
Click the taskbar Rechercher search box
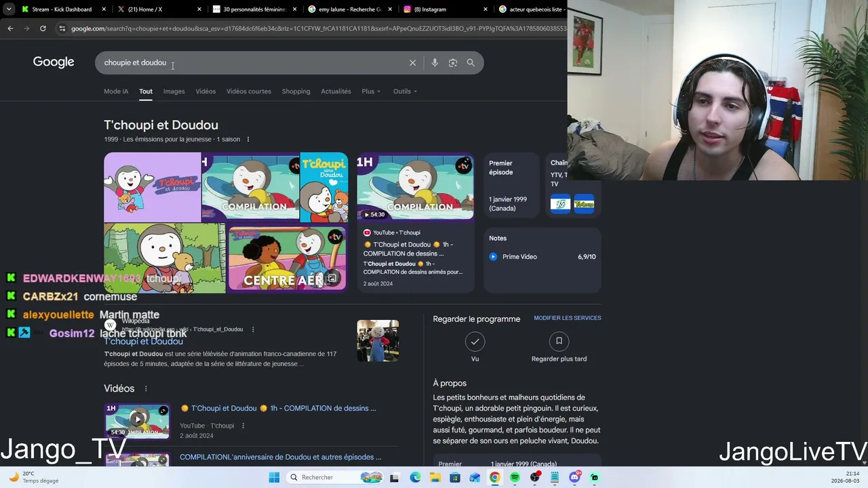pos(336,477)
